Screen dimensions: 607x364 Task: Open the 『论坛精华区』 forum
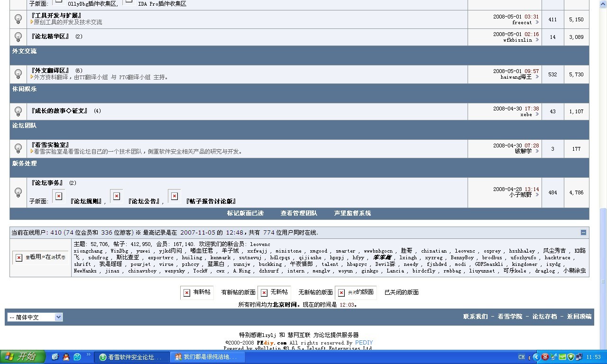click(x=50, y=36)
